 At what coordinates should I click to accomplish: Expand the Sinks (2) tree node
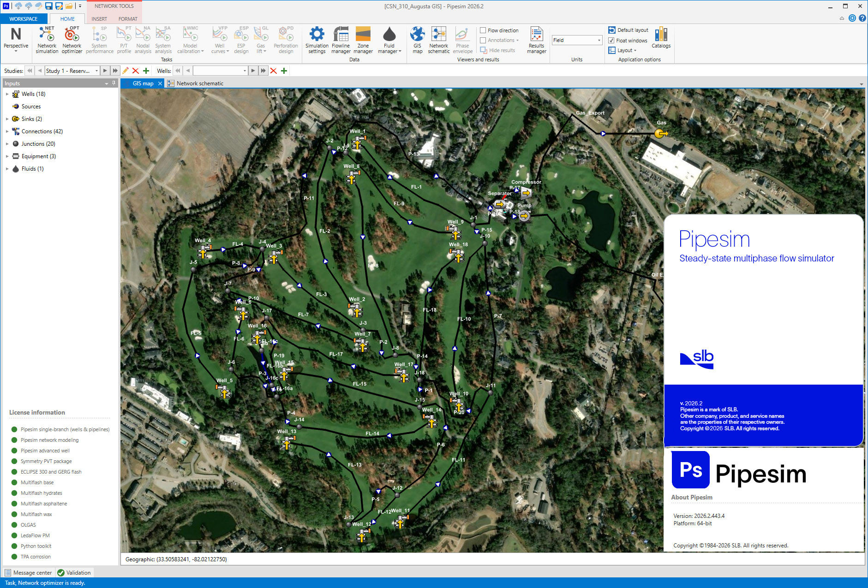tap(7, 119)
